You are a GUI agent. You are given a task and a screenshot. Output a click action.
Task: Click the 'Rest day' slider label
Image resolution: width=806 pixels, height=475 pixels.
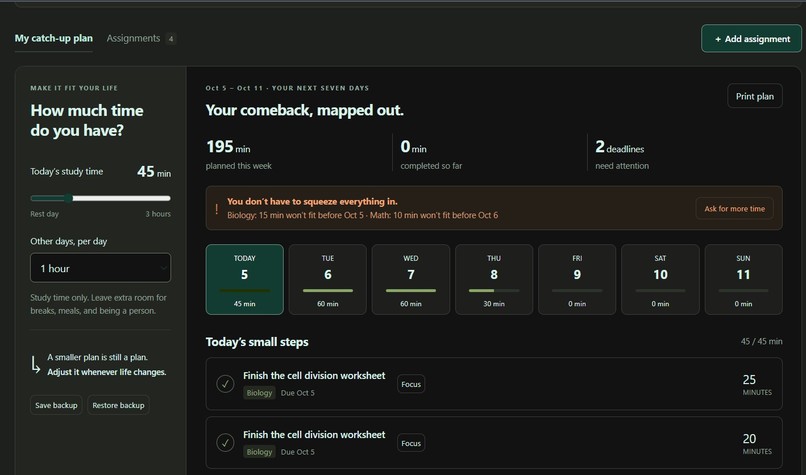pos(44,214)
